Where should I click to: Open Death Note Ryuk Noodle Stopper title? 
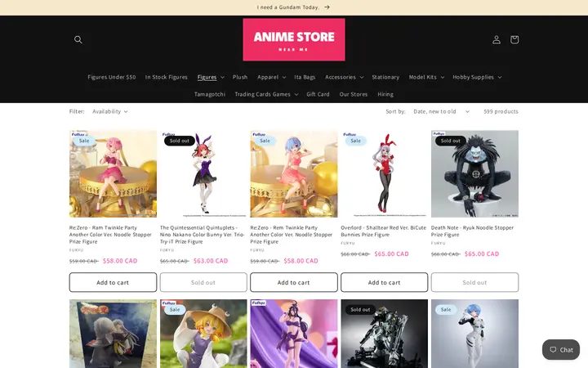472,231
